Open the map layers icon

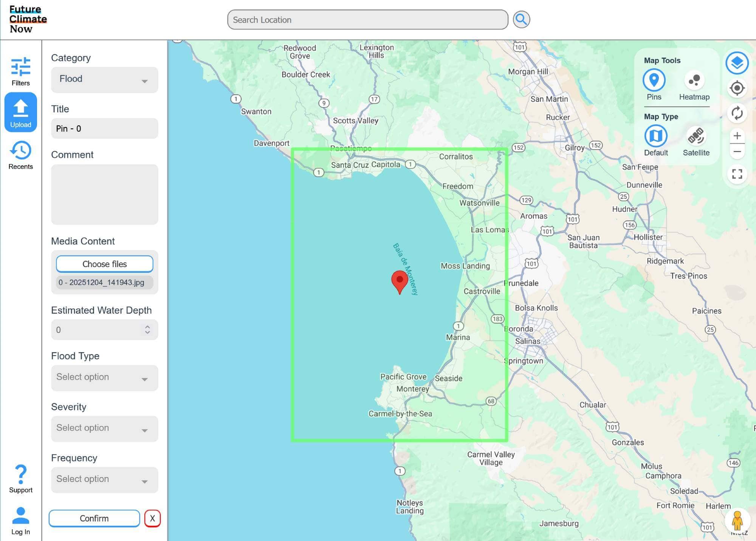(x=737, y=63)
